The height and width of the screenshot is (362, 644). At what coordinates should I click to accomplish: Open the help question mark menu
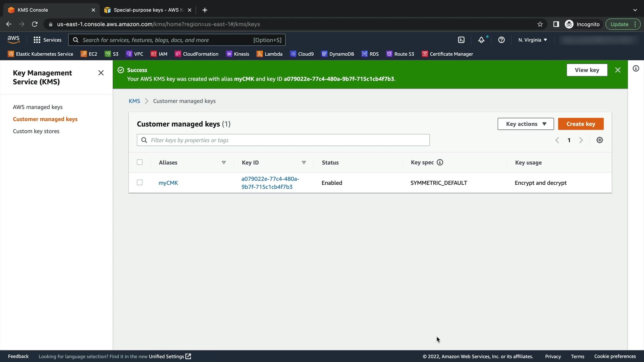point(501,40)
